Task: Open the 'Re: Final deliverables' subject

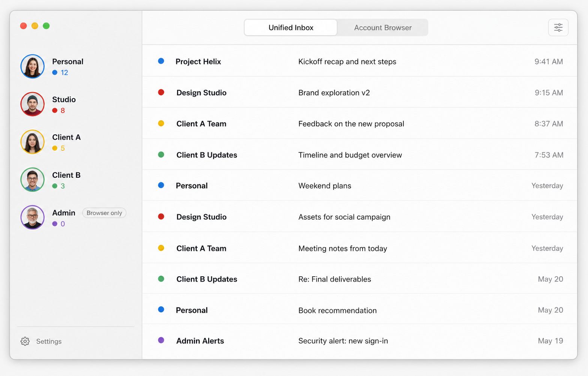Action: point(334,279)
